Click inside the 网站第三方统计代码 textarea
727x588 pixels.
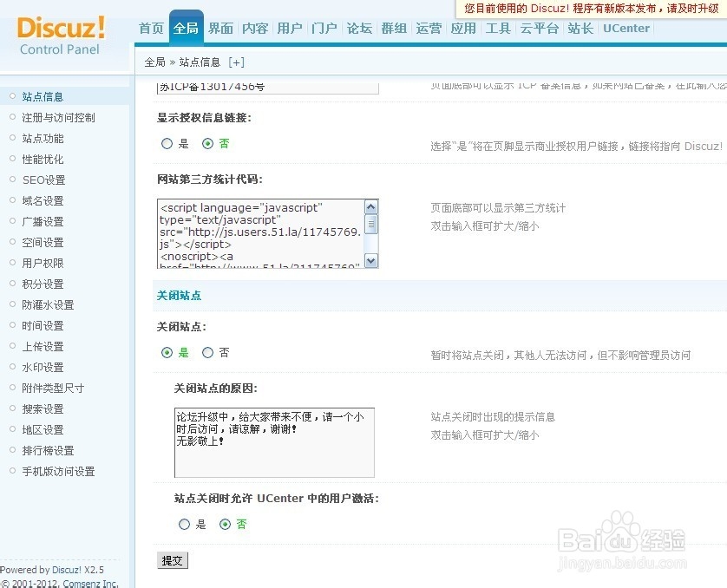(260, 233)
